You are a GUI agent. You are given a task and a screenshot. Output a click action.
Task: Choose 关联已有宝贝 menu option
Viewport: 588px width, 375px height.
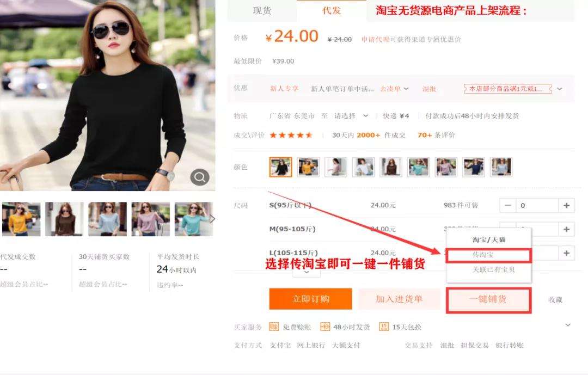pyautogui.click(x=493, y=269)
